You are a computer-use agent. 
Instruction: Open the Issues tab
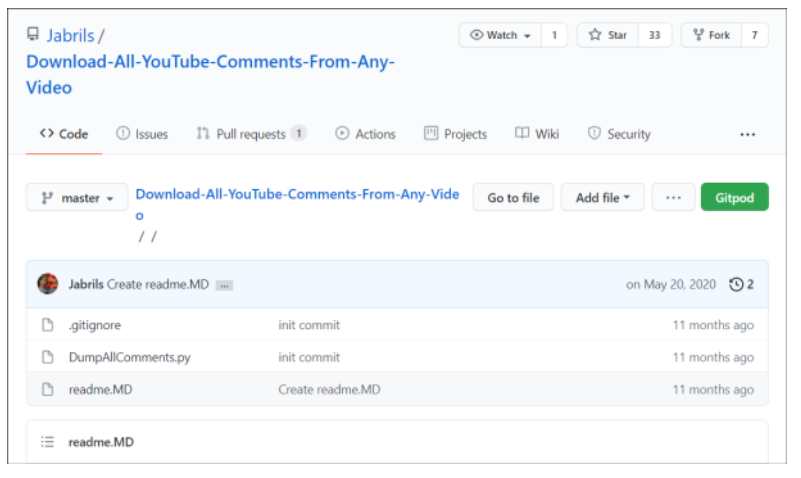(x=142, y=134)
